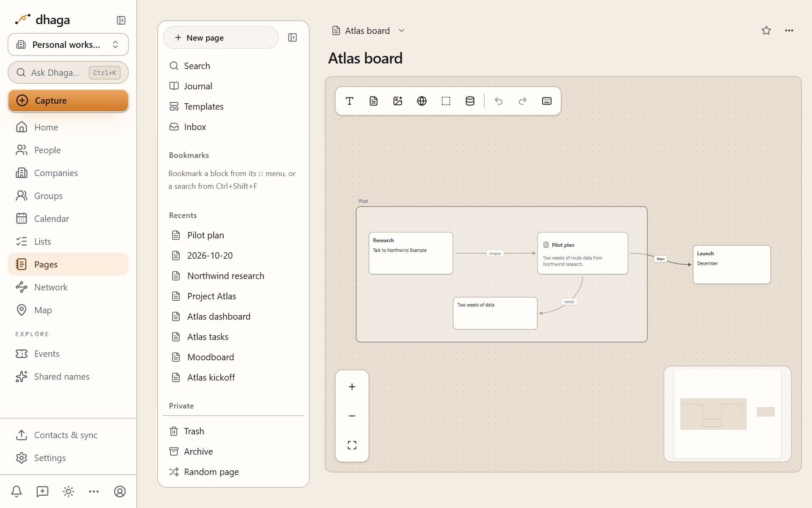This screenshot has height=508, width=812.
Task: Open Atlas kickoff page
Action: pos(233,377)
